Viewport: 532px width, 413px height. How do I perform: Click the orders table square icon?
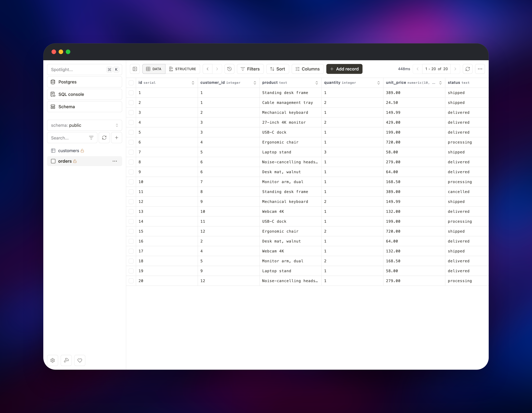[x=53, y=161]
